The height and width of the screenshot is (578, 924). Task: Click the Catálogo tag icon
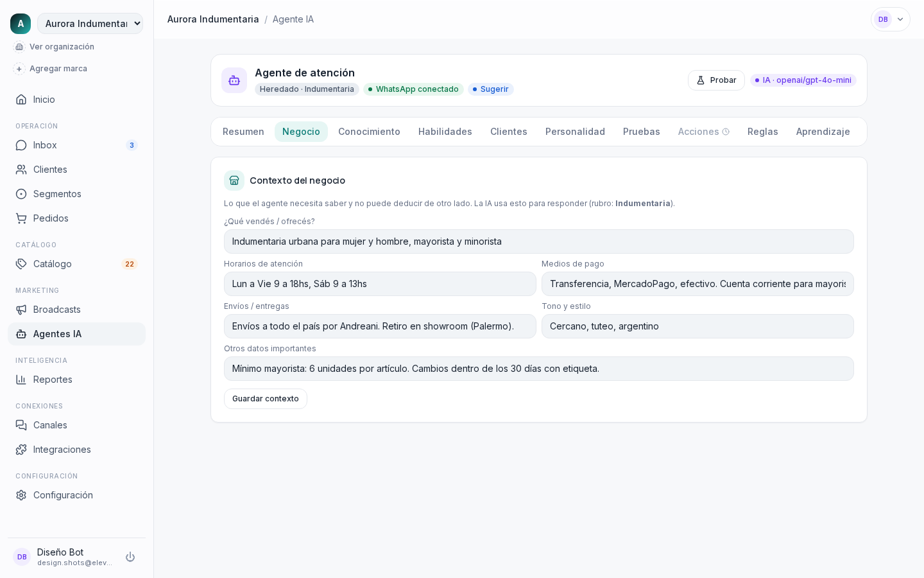(21, 264)
